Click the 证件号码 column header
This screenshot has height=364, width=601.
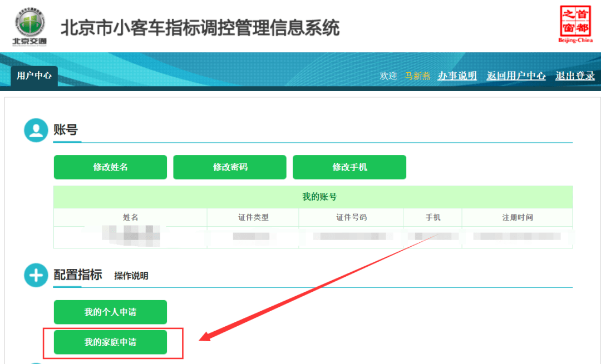click(x=351, y=217)
